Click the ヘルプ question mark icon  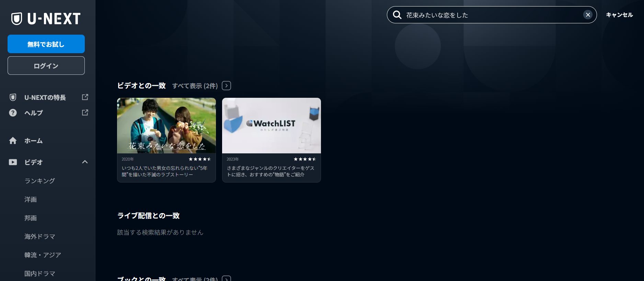13,113
